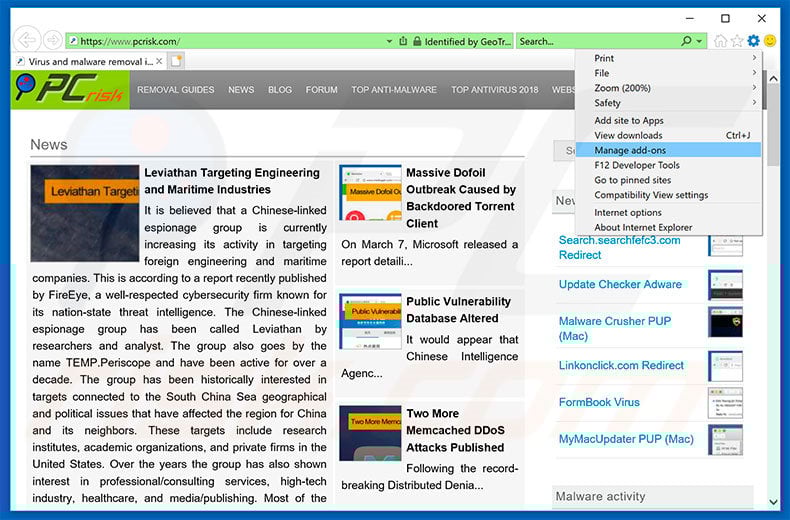
Task: Open REMOVAL GUIDES navigation link
Action: [175, 90]
